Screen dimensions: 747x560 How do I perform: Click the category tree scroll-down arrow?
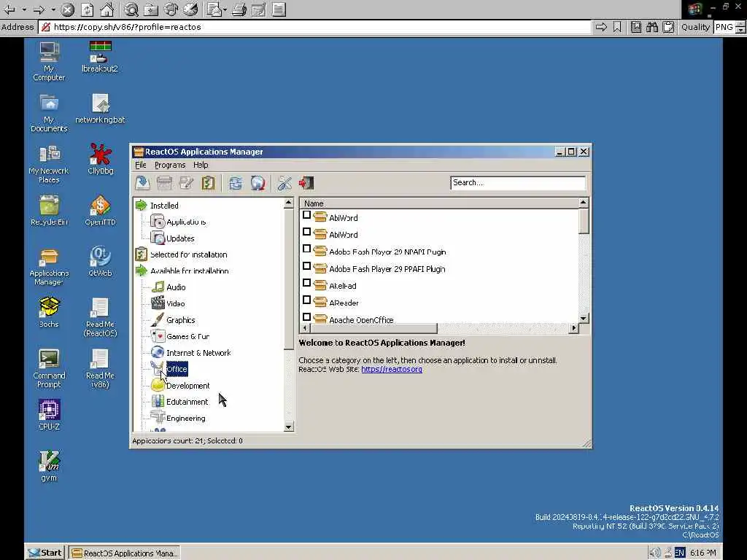click(x=288, y=427)
